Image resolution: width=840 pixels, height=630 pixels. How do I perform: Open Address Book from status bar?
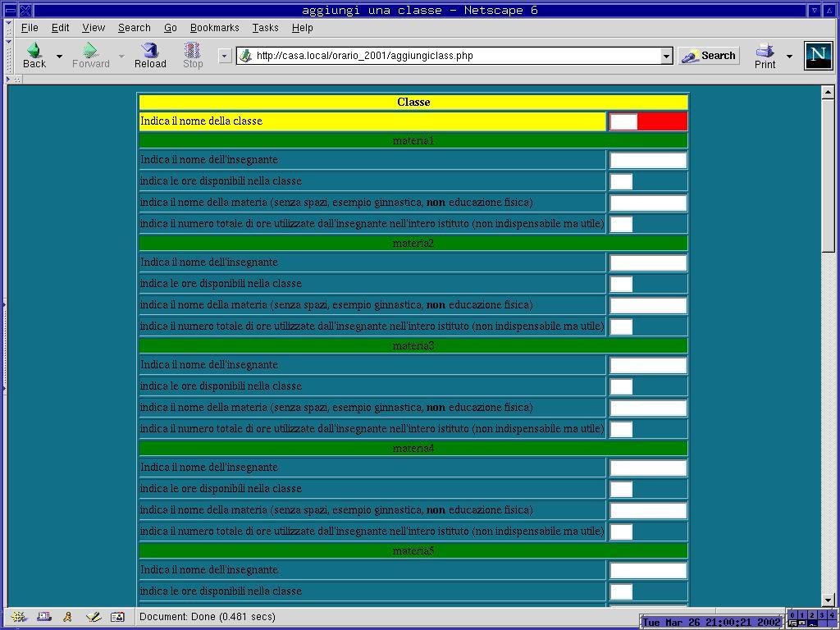point(117,617)
